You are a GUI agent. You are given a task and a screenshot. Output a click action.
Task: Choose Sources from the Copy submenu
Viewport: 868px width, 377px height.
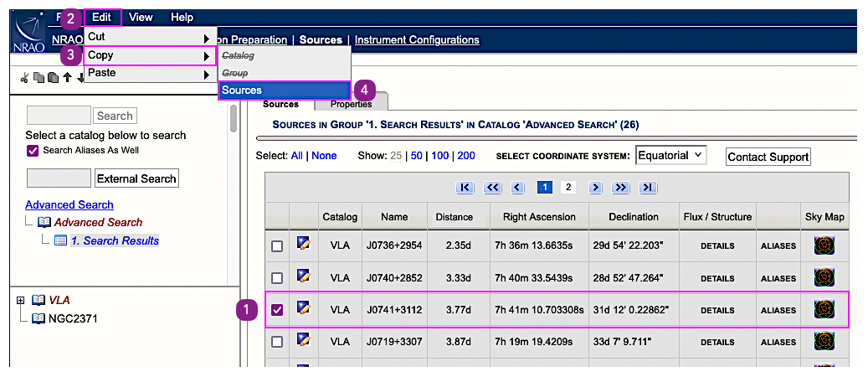tap(284, 90)
